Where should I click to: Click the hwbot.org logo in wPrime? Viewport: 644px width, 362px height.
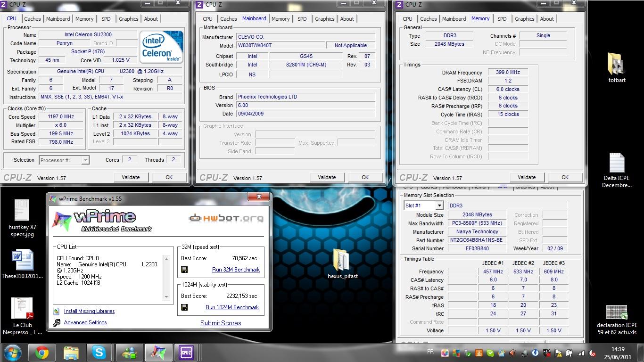click(226, 218)
